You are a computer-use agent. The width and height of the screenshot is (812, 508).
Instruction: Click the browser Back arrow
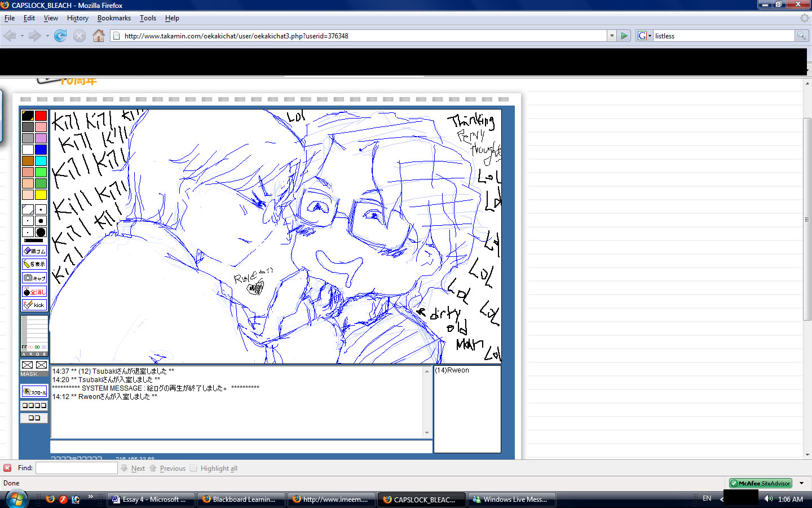pos(10,36)
